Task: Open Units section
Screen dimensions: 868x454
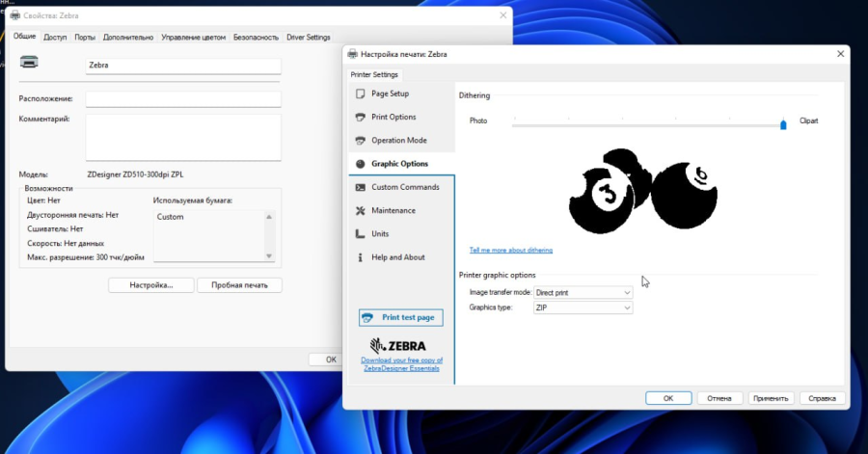Action: pyautogui.click(x=402, y=234)
